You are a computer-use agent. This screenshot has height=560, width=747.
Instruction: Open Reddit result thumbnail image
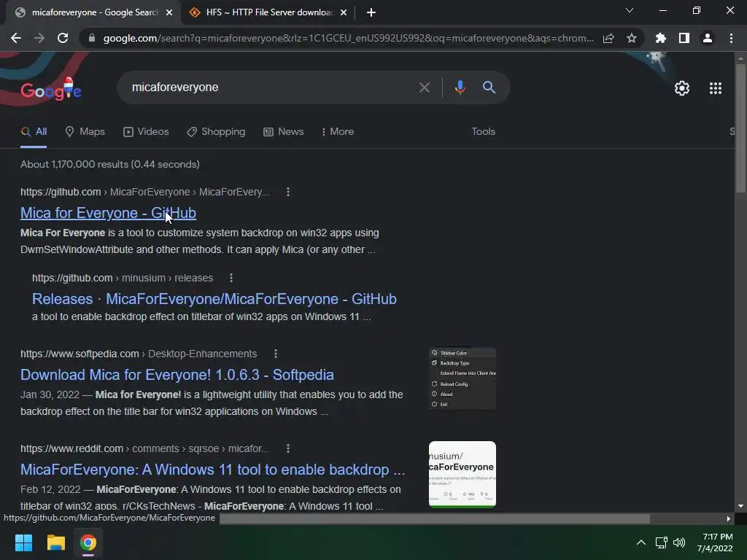[462, 474]
